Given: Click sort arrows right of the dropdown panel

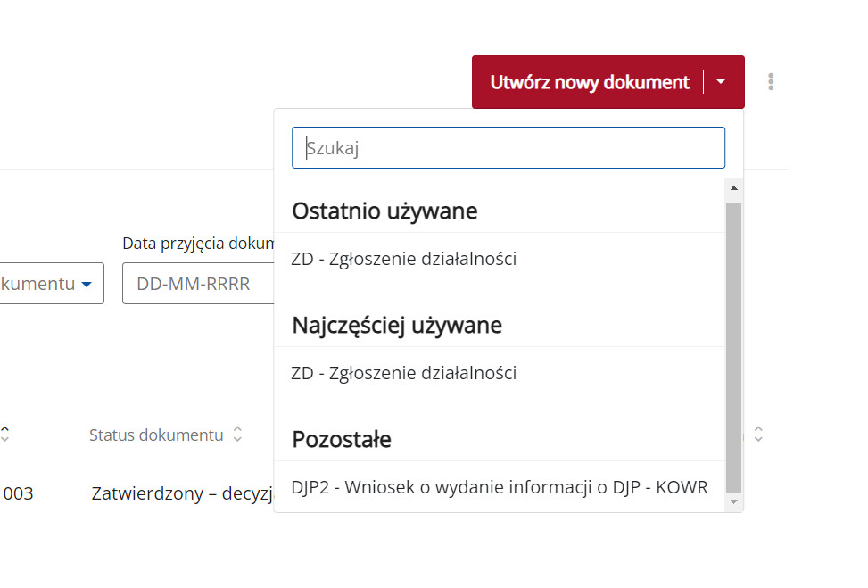Looking at the screenshot, I should pos(758,435).
